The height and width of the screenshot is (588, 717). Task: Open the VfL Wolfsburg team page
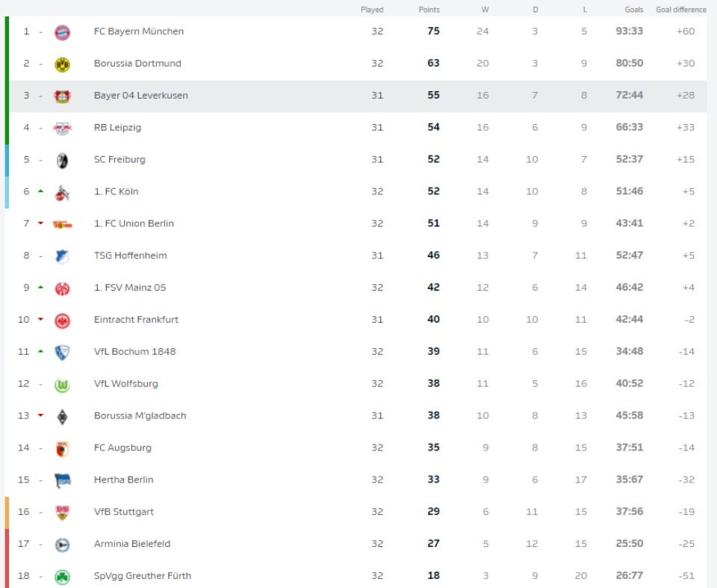click(x=127, y=383)
